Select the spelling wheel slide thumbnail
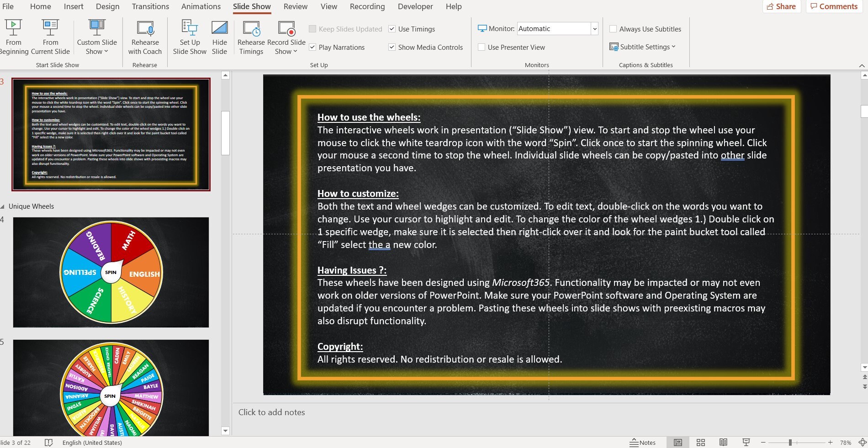The height and width of the screenshot is (448, 868). coord(111,273)
